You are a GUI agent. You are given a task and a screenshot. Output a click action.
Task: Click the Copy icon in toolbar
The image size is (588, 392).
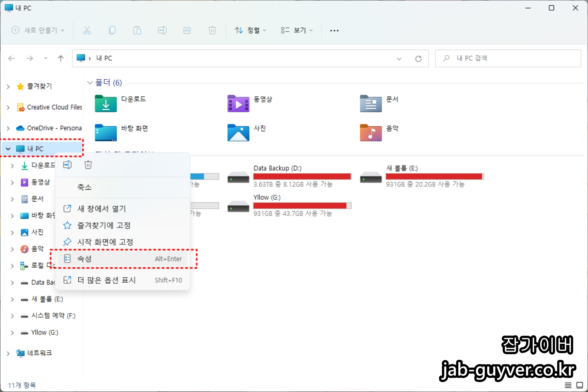tap(112, 30)
